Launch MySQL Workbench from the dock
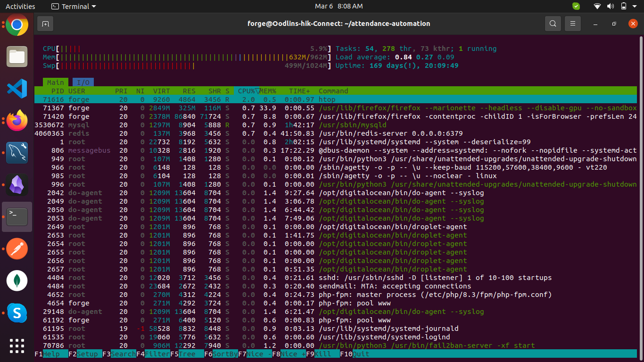 17,153
